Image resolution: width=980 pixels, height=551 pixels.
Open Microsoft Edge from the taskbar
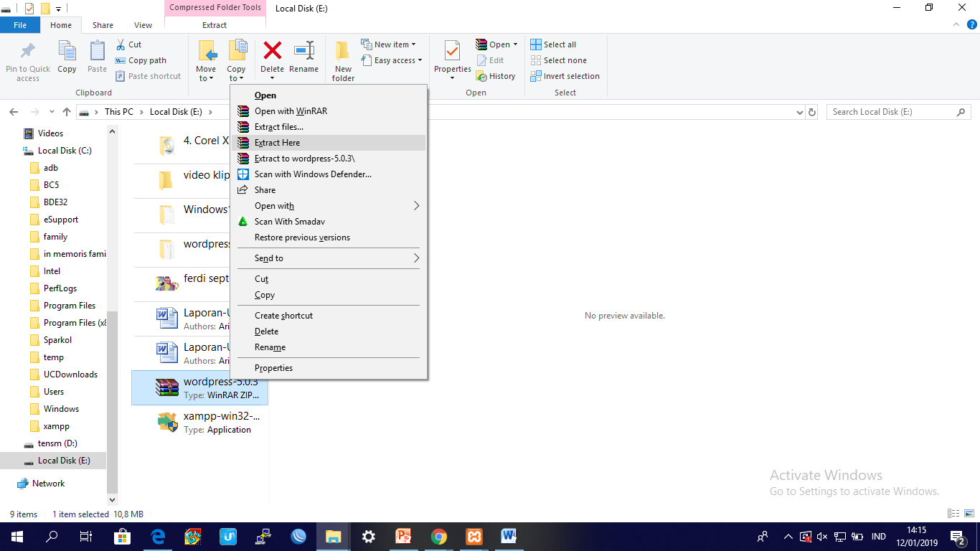click(158, 537)
